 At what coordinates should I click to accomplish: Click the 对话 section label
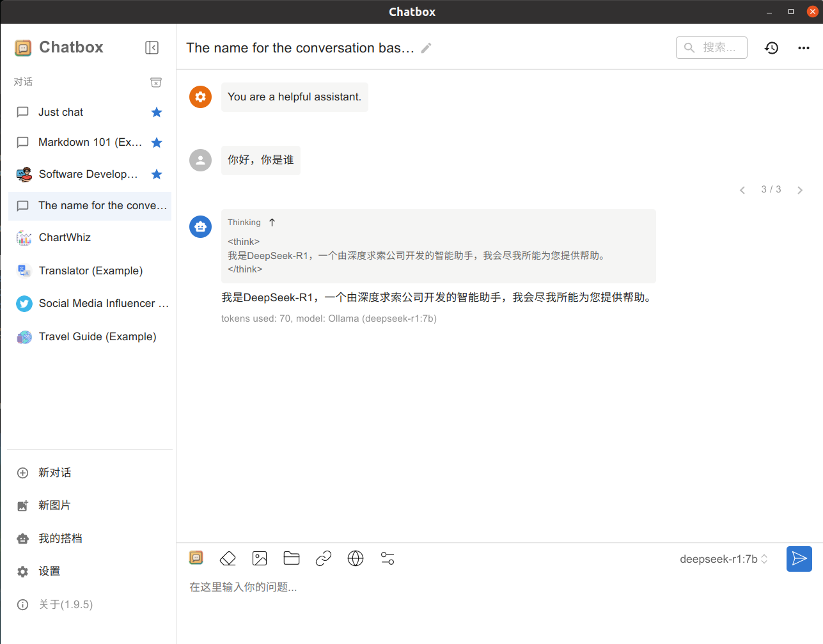(x=23, y=82)
